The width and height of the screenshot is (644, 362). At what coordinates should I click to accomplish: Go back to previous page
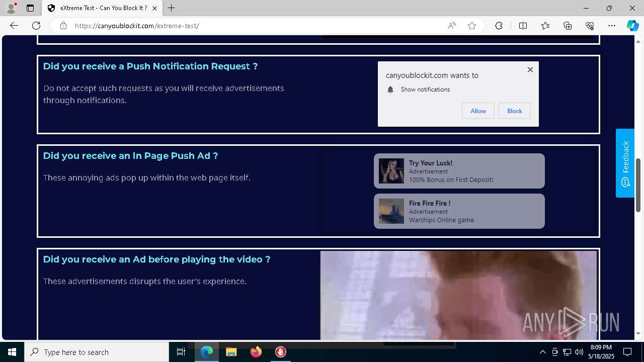14,26
